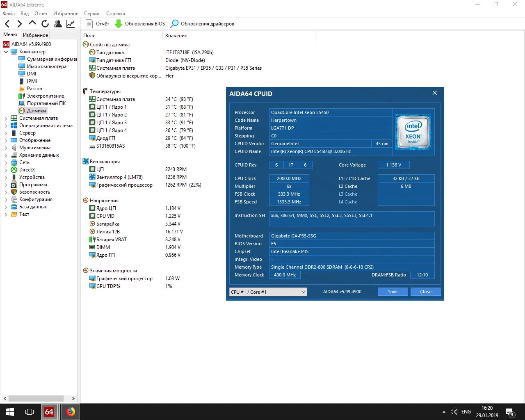
Task: Refresh using the circular arrow toolbar icon
Action: (x=45, y=24)
